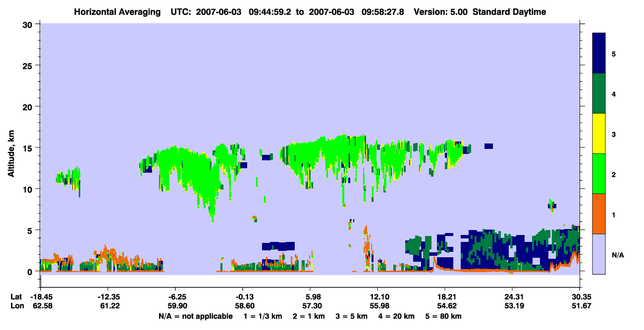Click the dark blue color bar segment labeled 5

(x=599, y=53)
